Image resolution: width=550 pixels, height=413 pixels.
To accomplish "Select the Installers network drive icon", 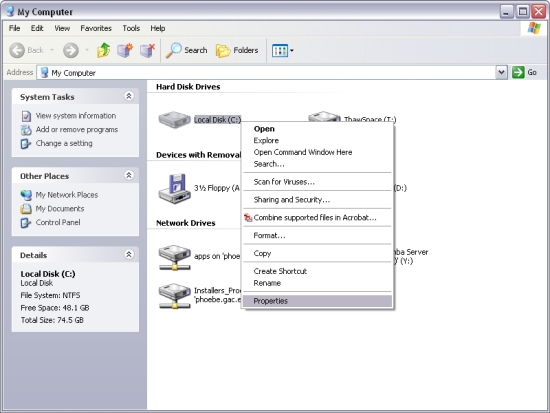I will 174,295.
